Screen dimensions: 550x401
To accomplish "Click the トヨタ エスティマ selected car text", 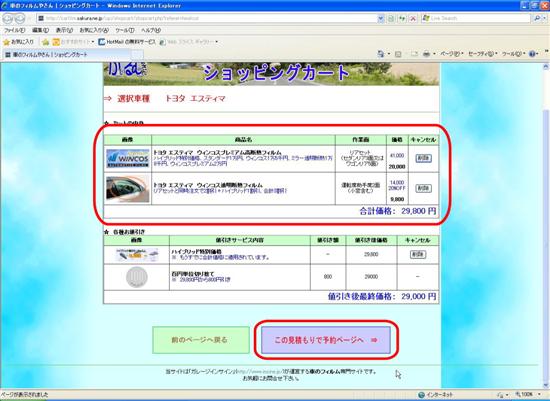I will [195, 99].
